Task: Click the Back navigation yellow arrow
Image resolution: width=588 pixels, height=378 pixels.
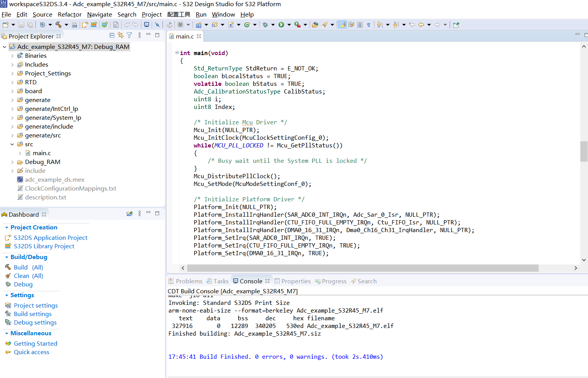Action: 421,25
